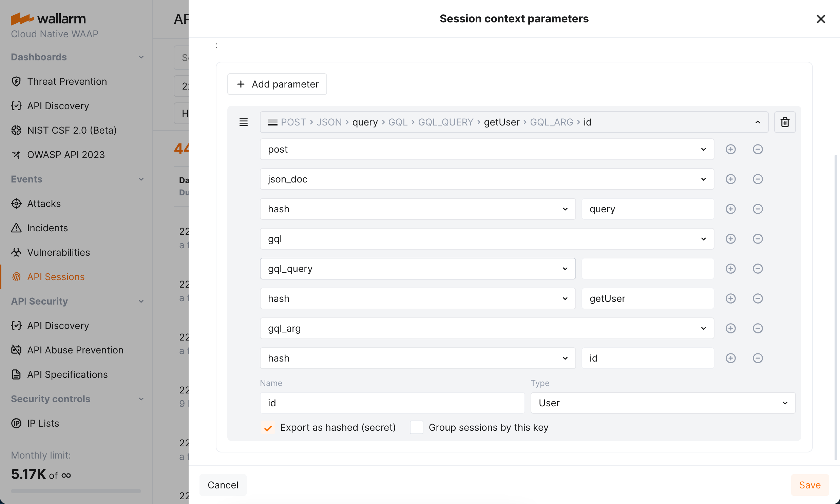Screen dimensions: 840x504
Task: Add a sibling rule with the plus icon next to post
Action: click(x=731, y=149)
